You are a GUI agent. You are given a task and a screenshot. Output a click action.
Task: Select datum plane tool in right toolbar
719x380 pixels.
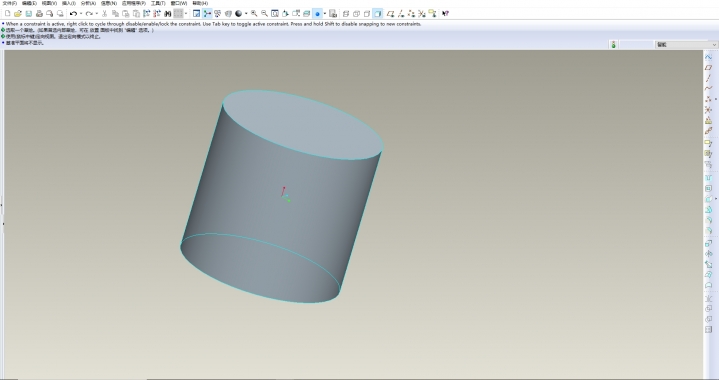point(708,68)
